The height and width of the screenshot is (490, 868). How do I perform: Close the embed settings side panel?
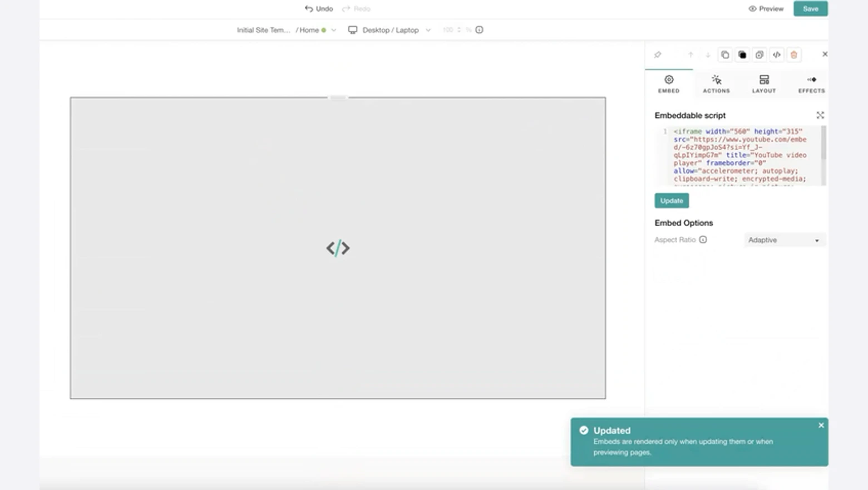tap(825, 54)
